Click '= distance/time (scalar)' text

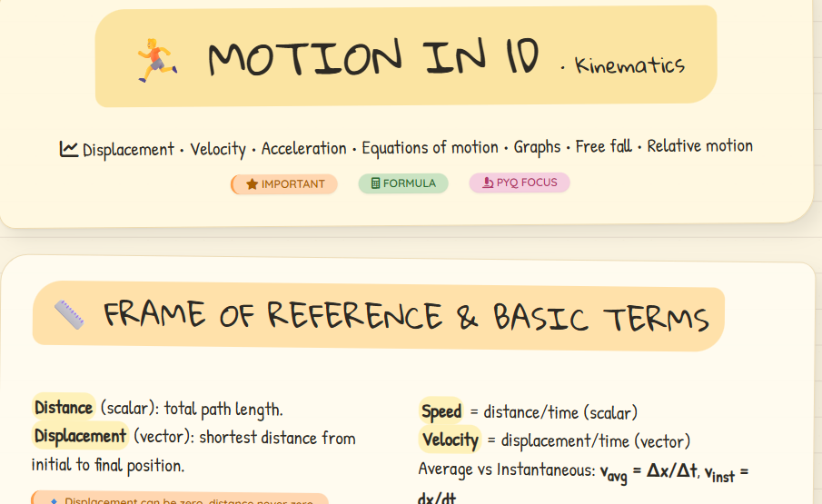553,412
